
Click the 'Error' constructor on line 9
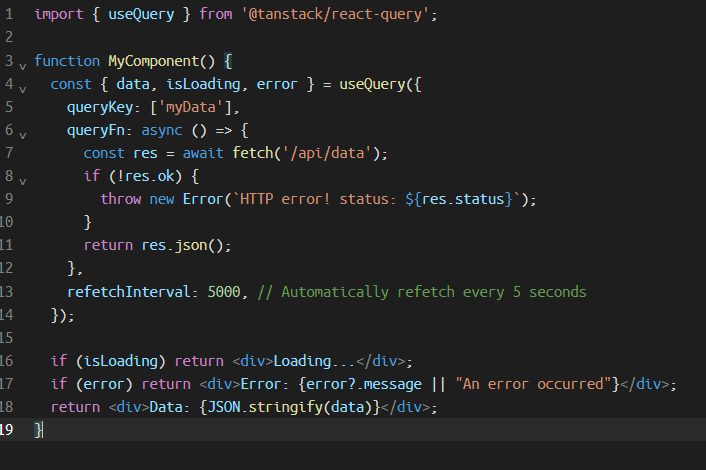click(x=203, y=199)
